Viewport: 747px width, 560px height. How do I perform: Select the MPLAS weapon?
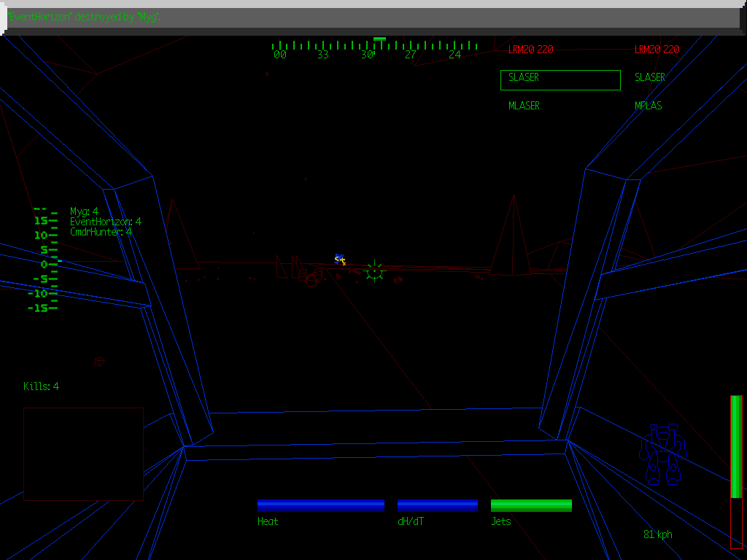click(648, 106)
